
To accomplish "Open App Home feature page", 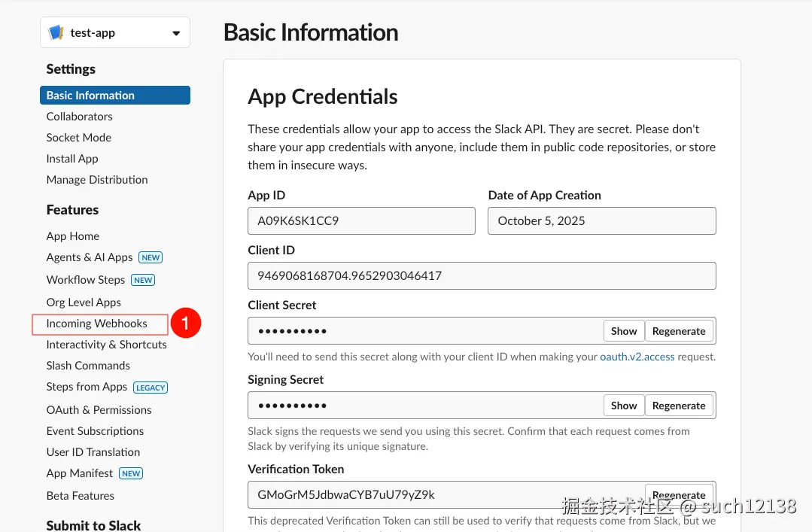I will tap(72, 236).
